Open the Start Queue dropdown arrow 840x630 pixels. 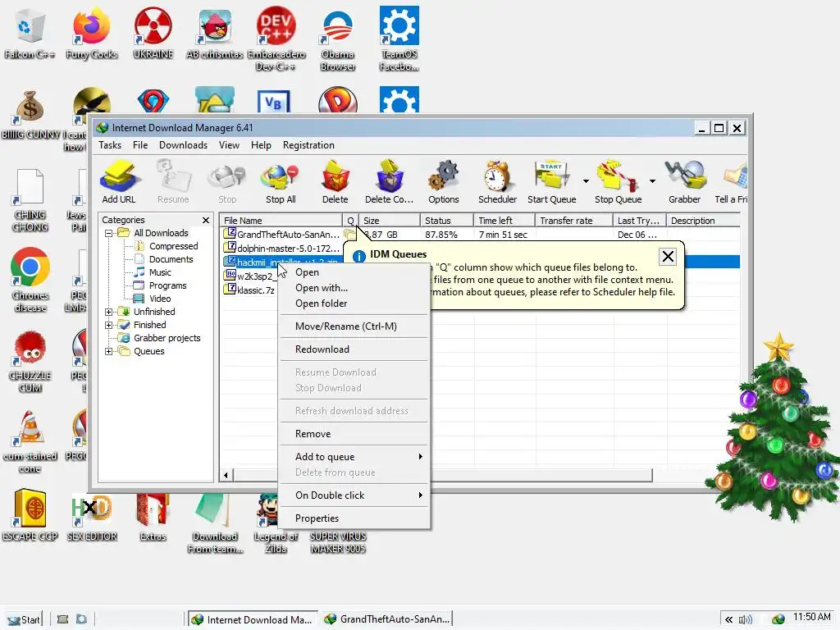point(586,181)
